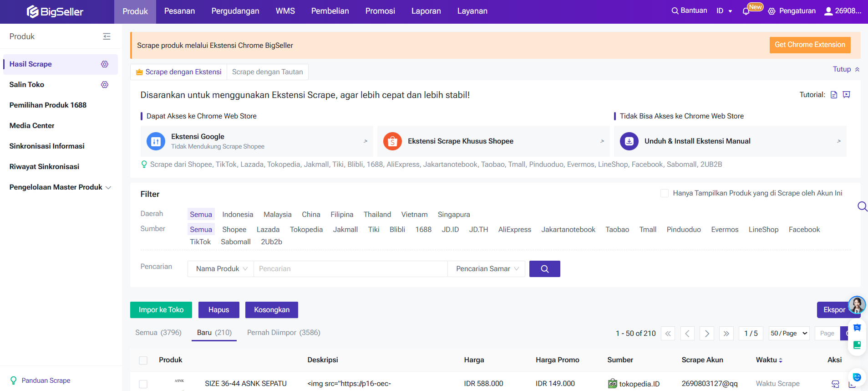This screenshot has width=868, height=391.
Task: Select AliExpress source filter
Action: (x=515, y=230)
